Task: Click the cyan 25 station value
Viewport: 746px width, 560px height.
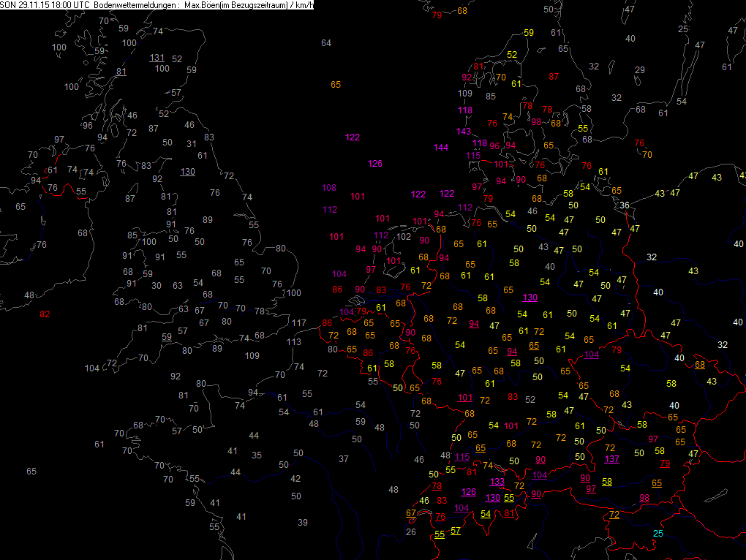Action: (x=658, y=534)
